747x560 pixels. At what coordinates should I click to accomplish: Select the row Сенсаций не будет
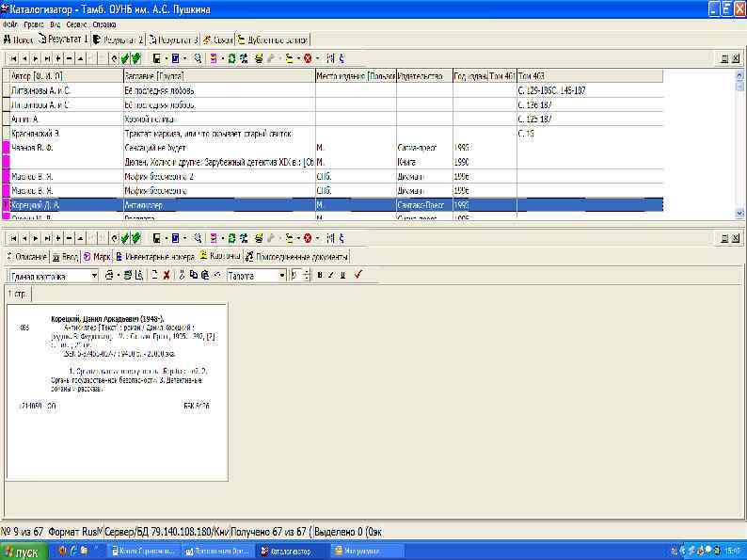coord(332,148)
